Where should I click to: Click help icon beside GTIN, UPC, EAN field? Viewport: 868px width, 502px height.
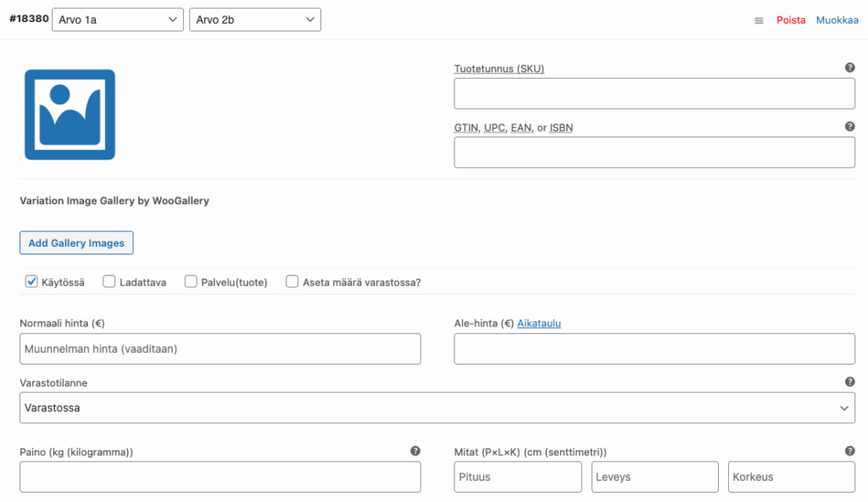pos(849,126)
